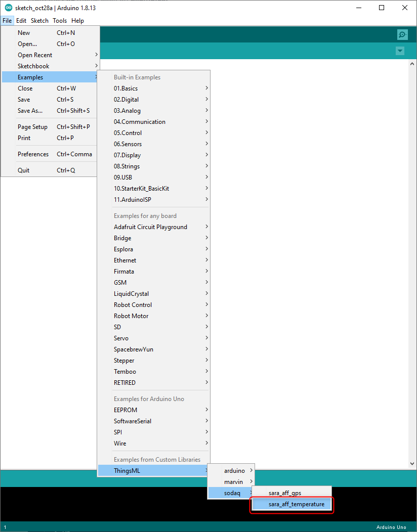Open Firmata library examples
417x532 pixels.
tap(153, 272)
